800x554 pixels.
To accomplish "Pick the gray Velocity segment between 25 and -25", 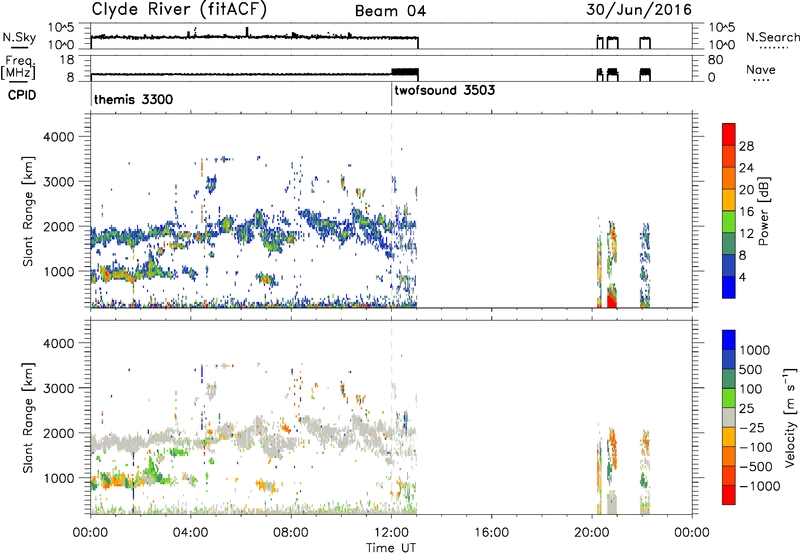I will [x=729, y=417].
